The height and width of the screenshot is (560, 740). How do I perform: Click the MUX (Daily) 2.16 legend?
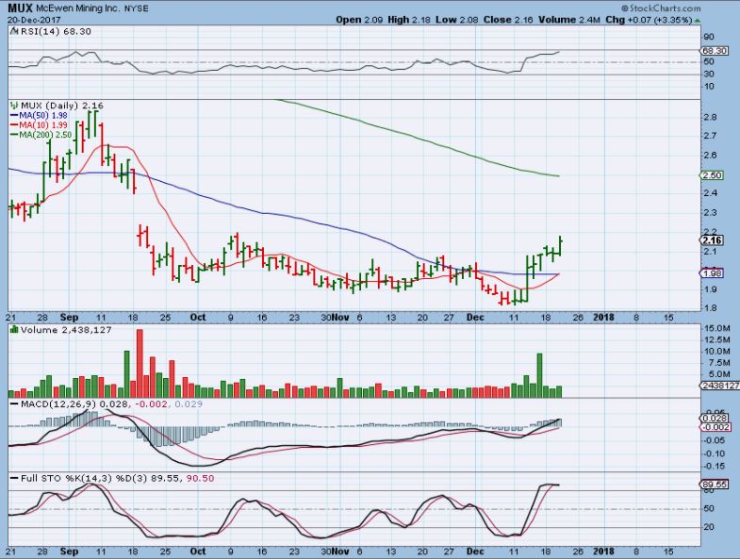[x=62, y=106]
